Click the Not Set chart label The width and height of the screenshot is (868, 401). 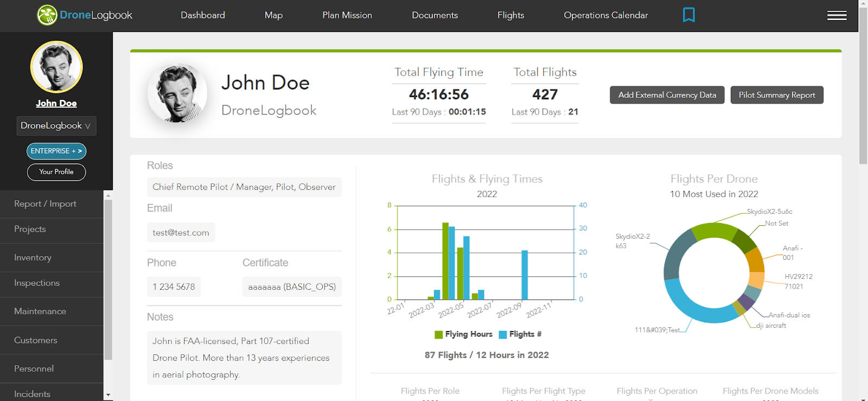point(777,224)
